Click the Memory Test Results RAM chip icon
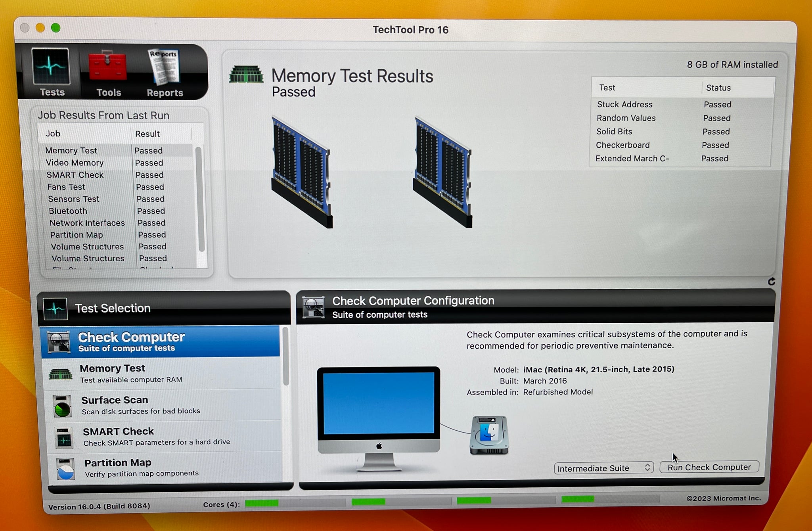This screenshot has width=812, height=531. click(246, 74)
